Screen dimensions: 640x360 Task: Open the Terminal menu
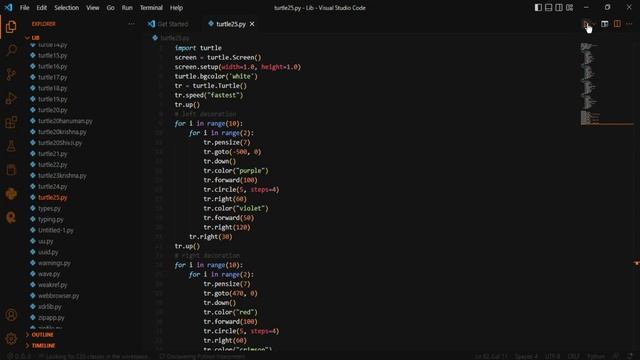click(151, 8)
